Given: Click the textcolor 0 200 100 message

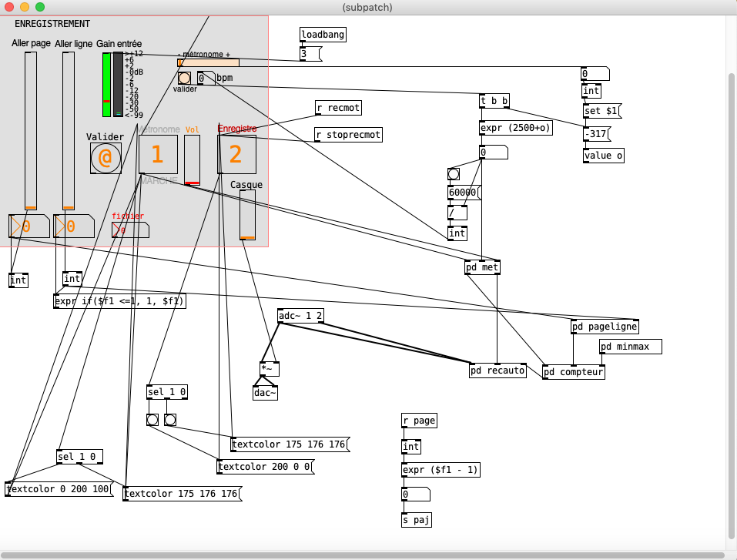Looking at the screenshot, I should [x=59, y=489].
